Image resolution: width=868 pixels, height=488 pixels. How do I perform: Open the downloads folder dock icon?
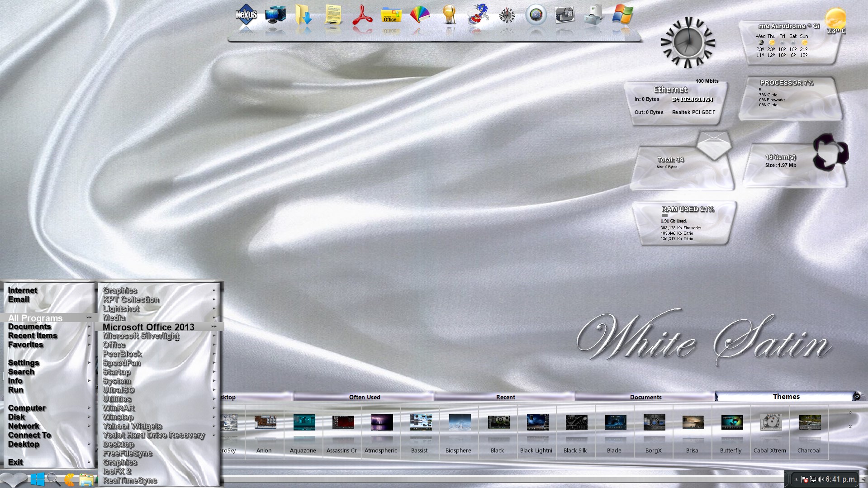tap(304, 15)
